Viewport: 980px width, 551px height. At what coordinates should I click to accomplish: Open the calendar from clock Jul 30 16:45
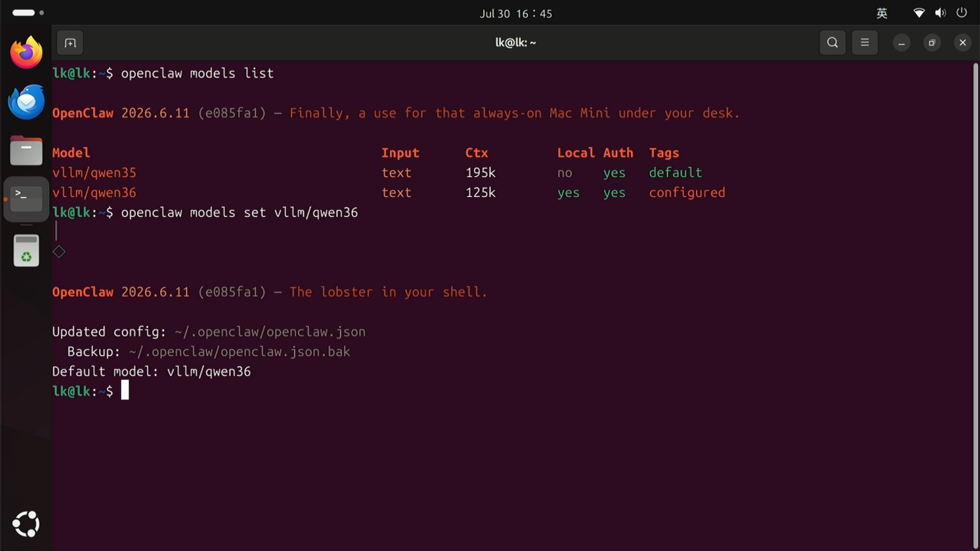pyautogui.click(x=516, y=13)
